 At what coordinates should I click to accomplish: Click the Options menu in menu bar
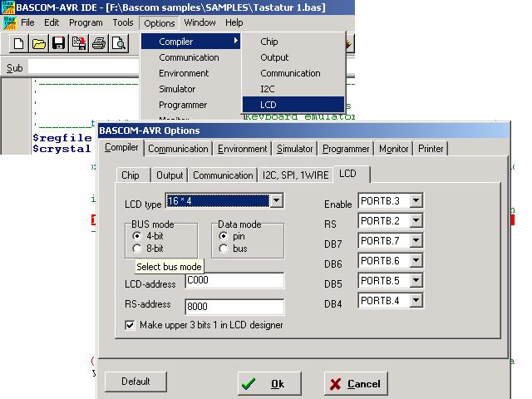159,23
